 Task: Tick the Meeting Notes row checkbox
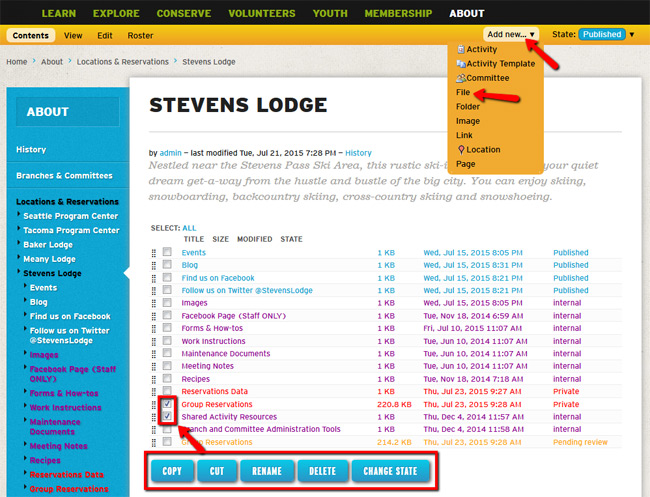(x=167, y=366)
